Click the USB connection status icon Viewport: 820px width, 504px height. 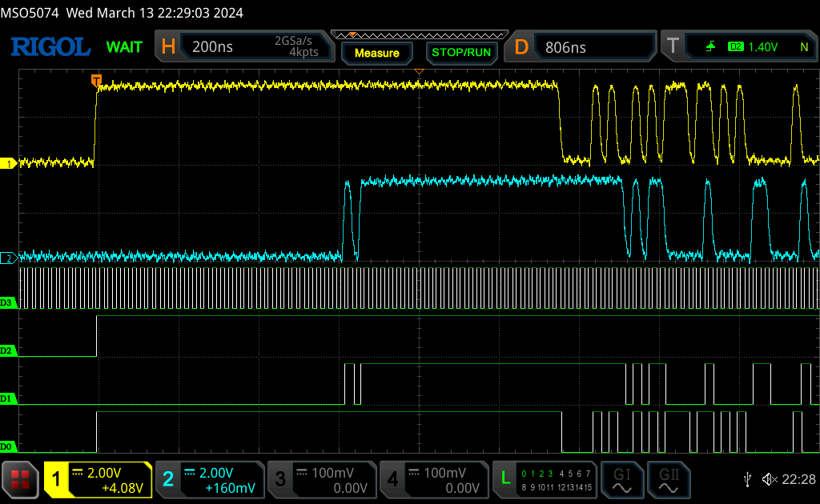tap(748, 479)
